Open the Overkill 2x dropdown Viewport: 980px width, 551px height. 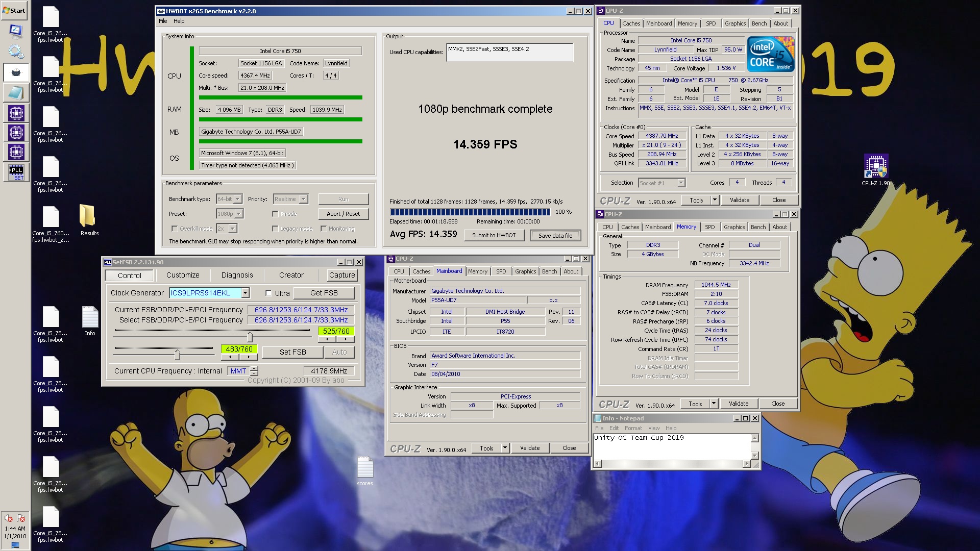(x=233, y=229)
